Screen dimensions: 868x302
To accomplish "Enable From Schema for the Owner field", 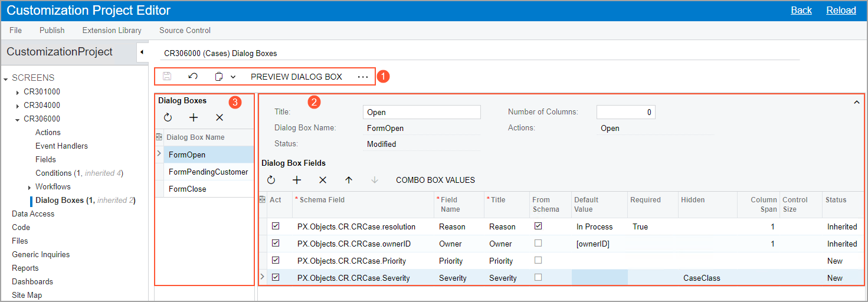I will pos(538,243).
